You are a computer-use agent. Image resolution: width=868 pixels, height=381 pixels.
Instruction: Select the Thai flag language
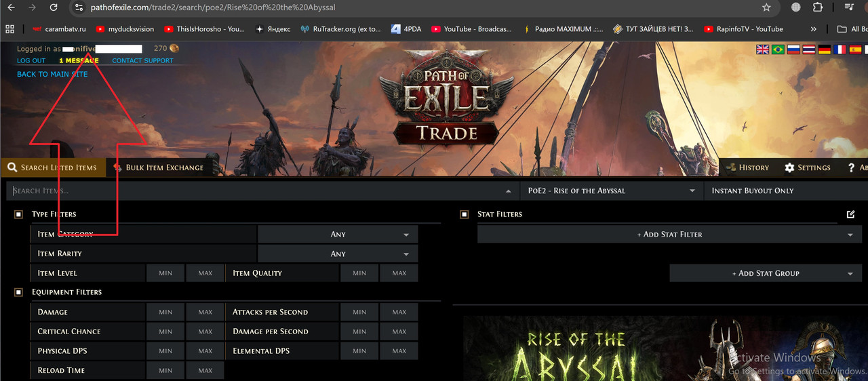click(809, 49)
